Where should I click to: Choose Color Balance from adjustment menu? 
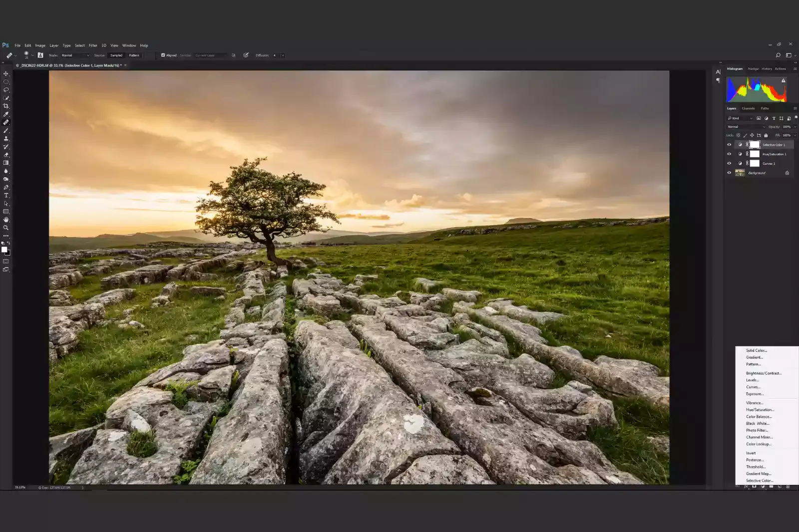pos(759,417)
